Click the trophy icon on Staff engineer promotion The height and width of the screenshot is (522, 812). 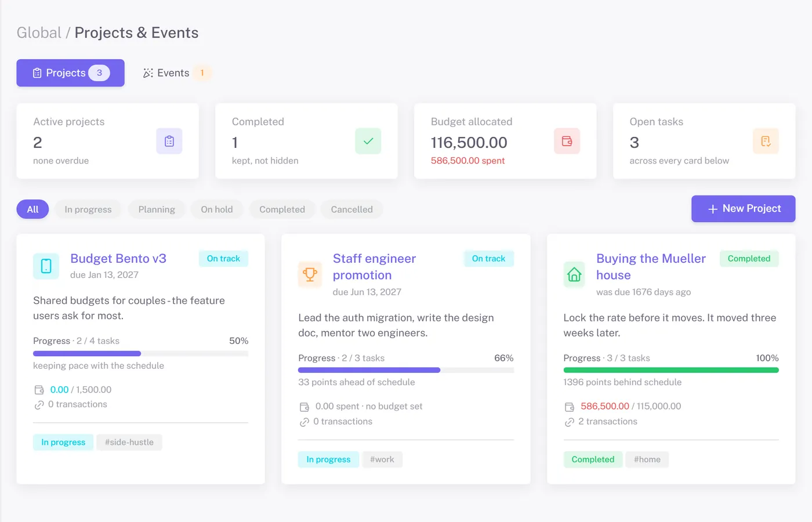coord(310,274)
